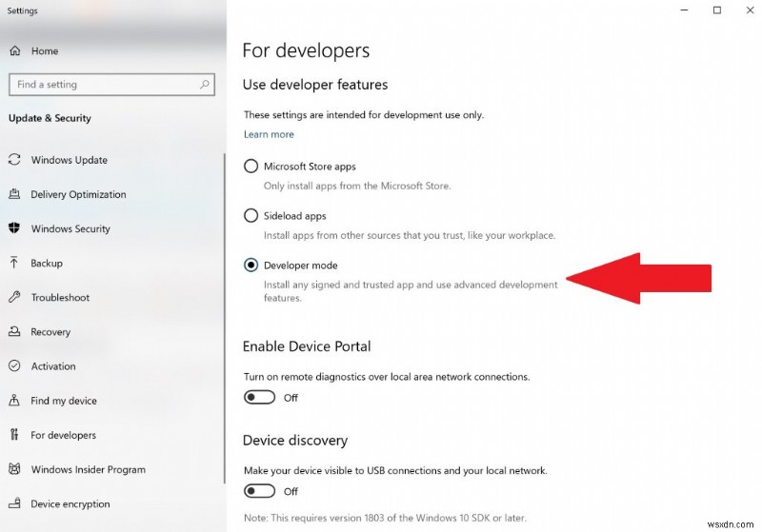
Task: Click the sidebar vertical scrollbar
Action: pyautogui.click(x=225, y=319)
